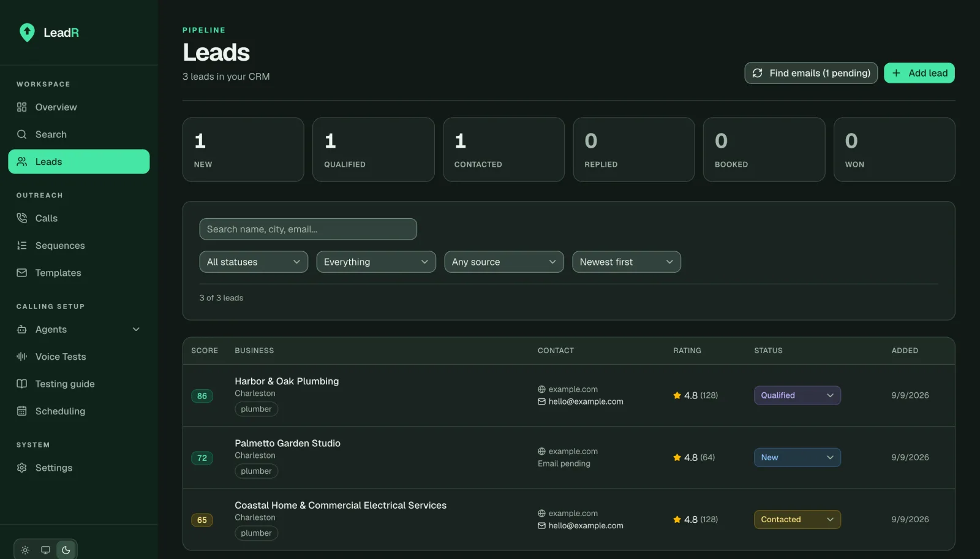The image size is (980, 559).
Task: Click the globe icon in Harbor & Oak row
Action: (x=541, y=389)
